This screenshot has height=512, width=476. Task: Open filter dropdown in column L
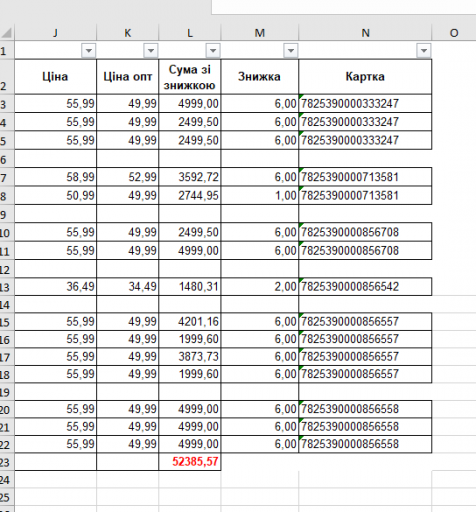pyautogui.click(x=213, y=51)
